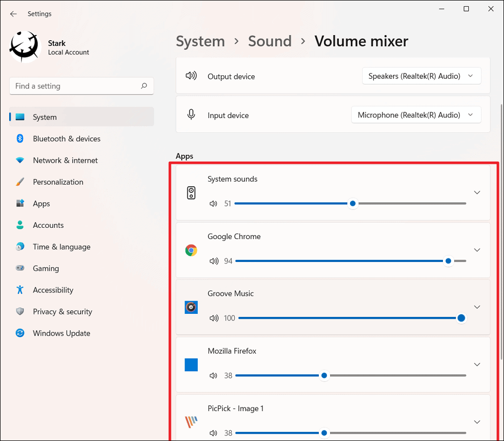Open the Input device dropdown
This screenshot has width=504, height=441.
416,114
